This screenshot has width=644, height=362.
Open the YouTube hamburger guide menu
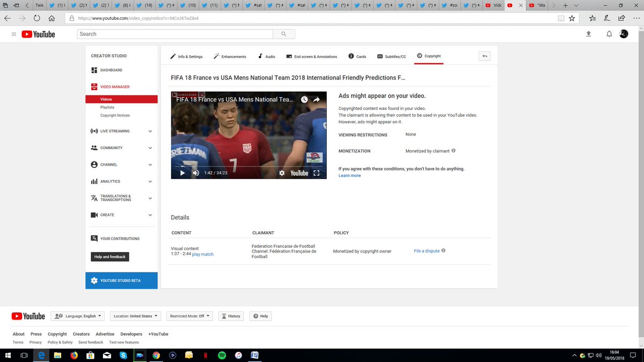[13, 34]
